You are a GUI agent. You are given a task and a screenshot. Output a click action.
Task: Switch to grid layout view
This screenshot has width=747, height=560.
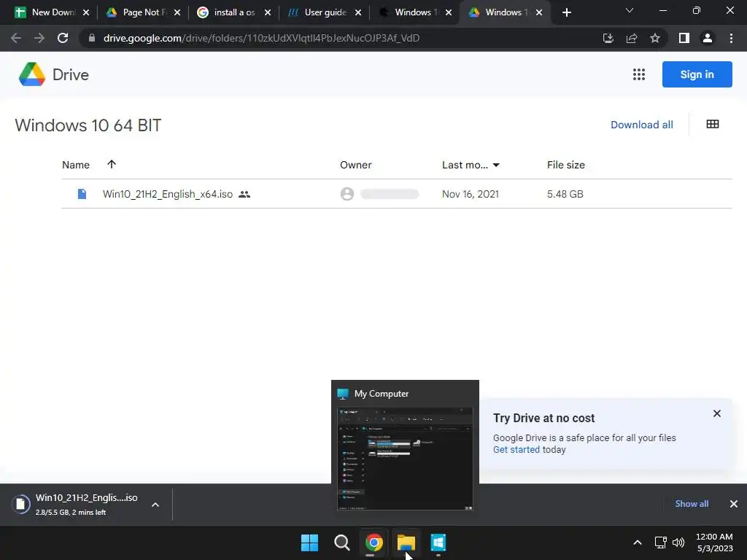coord(713,124)
